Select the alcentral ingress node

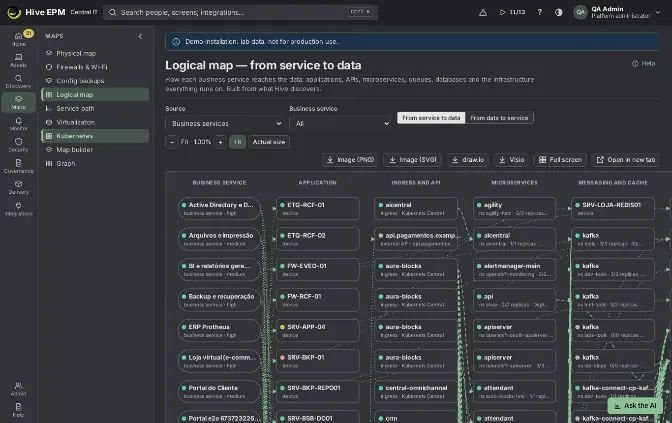point(416,208)
